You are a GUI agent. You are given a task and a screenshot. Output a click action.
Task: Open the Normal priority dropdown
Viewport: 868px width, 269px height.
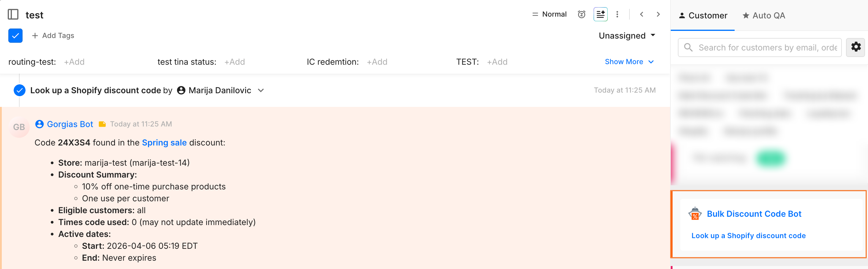549,15
